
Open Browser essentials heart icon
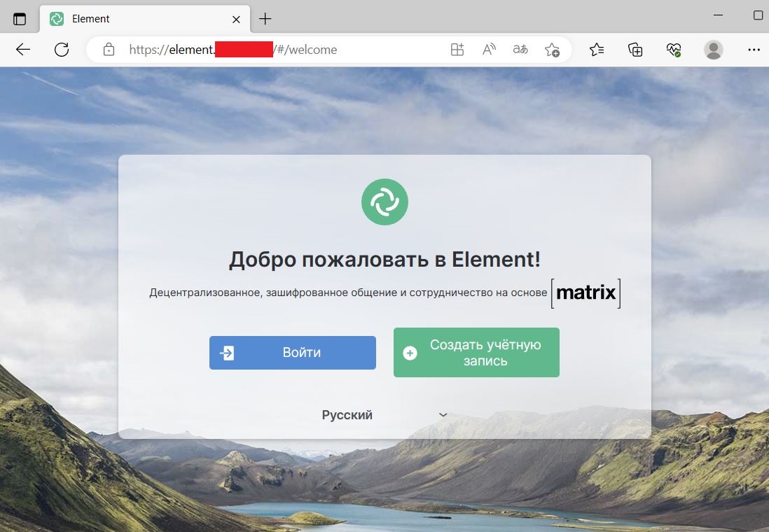tap(674, 50)
